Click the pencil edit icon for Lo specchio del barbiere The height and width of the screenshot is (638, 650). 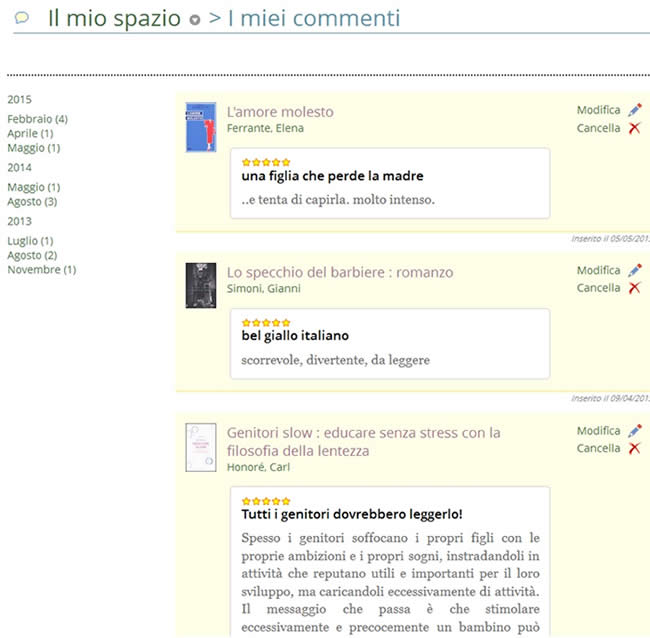[x=634, y=270]
